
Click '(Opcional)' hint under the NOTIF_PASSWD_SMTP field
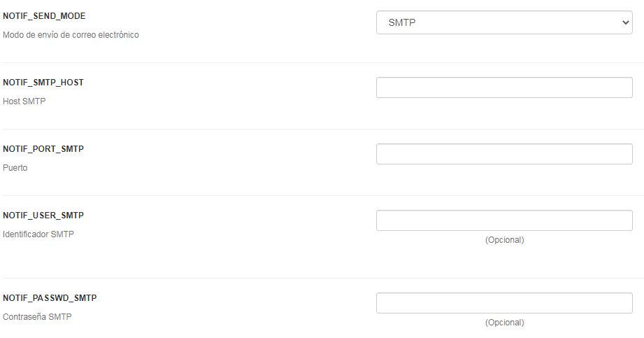click(x=504, y=323)
